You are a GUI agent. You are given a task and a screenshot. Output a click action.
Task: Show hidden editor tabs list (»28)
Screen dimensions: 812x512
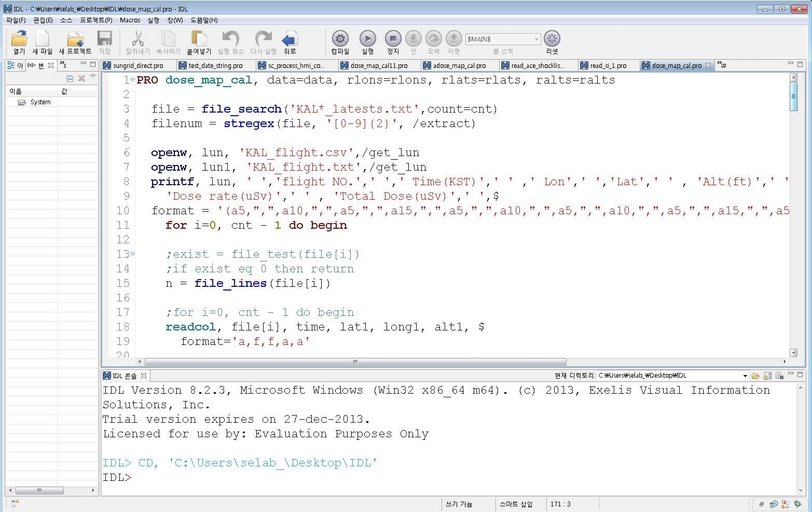click(722, 65)
